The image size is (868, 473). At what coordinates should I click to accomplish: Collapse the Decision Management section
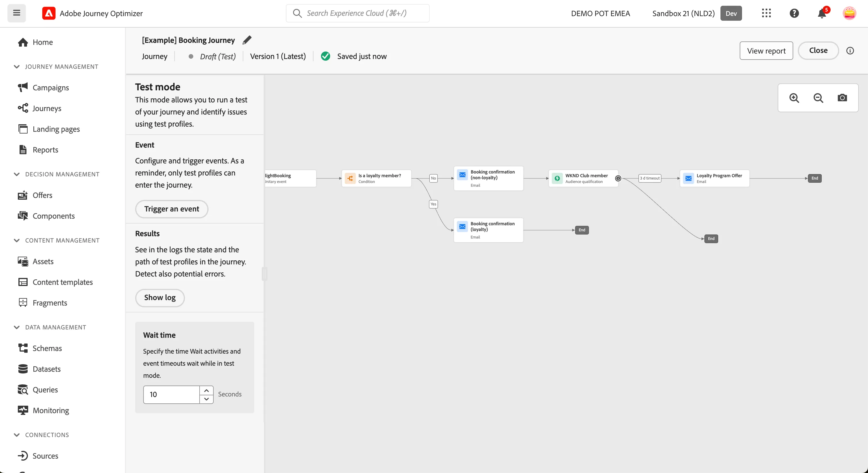(16, 174)
